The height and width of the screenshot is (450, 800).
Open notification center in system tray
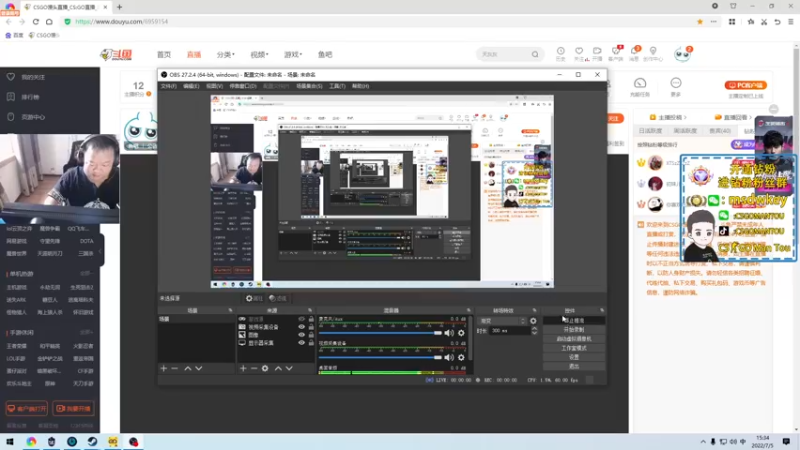(786, 442)
